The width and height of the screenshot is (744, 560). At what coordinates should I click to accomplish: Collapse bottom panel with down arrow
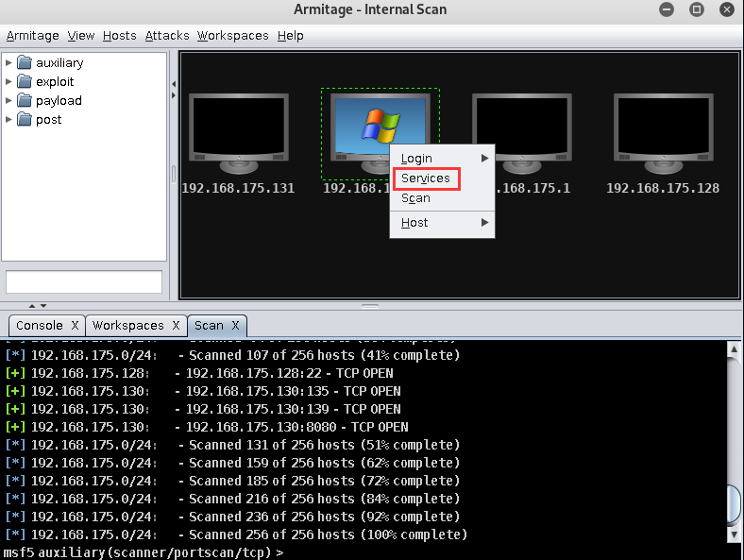coord(43,306)
